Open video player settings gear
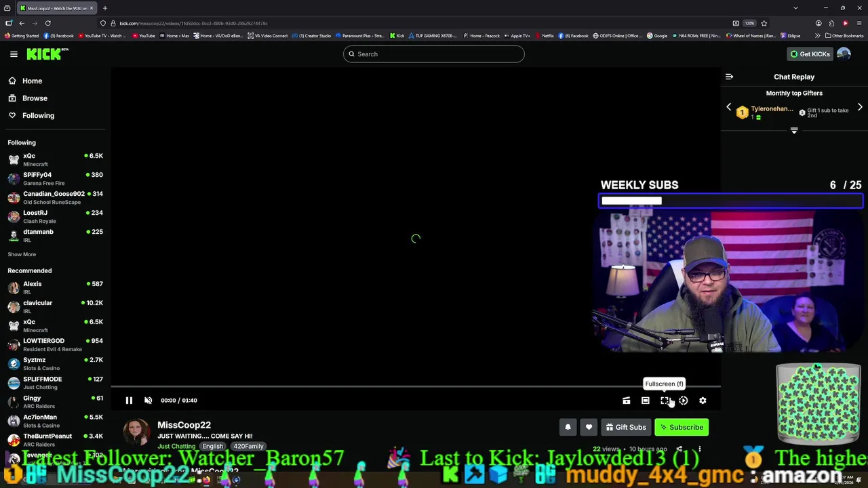Screen dimensions: 868x488 coord(703,401)
